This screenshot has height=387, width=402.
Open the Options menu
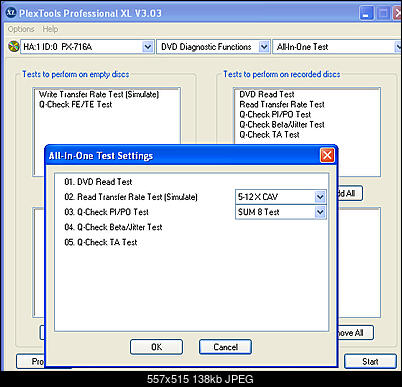(x=21, y=29)
